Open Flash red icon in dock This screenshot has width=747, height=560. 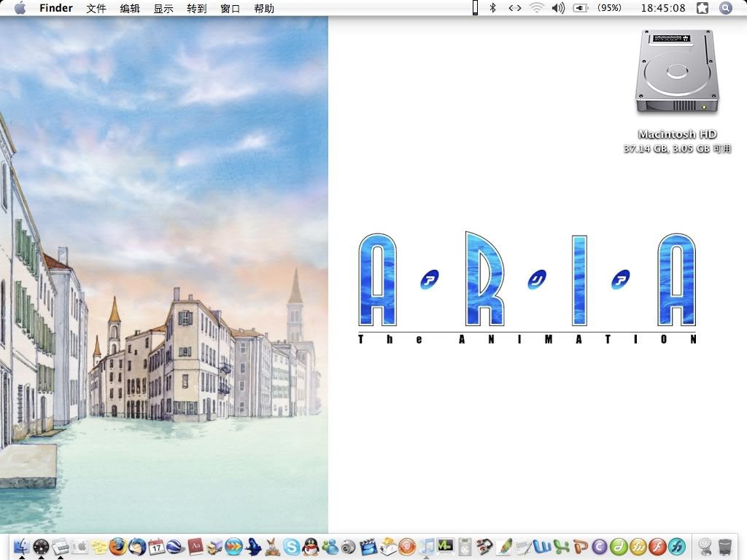coord(657,547)
